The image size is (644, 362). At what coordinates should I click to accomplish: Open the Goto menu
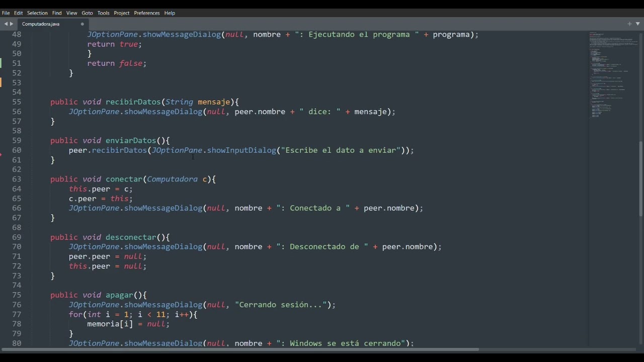coord(87,13)
